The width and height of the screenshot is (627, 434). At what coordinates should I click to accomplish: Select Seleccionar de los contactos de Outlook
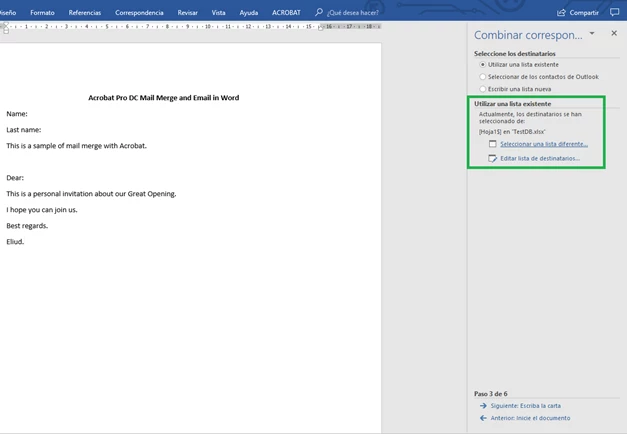point(539,77)
